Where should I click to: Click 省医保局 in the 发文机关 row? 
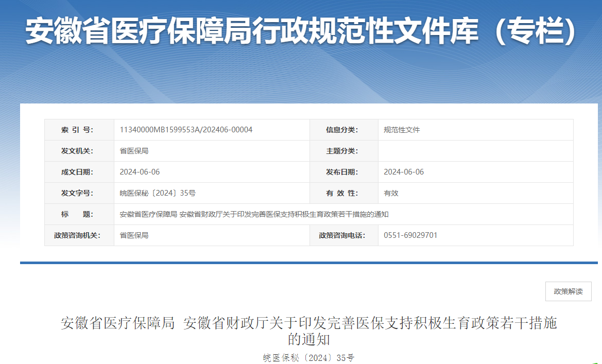(x=134, y=151)
